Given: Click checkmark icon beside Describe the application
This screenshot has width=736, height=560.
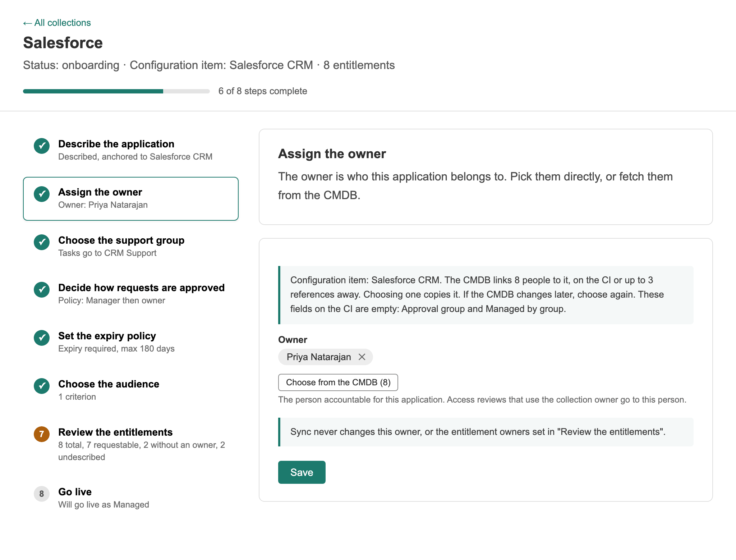Looking at the screenshot, I should 42,146.
